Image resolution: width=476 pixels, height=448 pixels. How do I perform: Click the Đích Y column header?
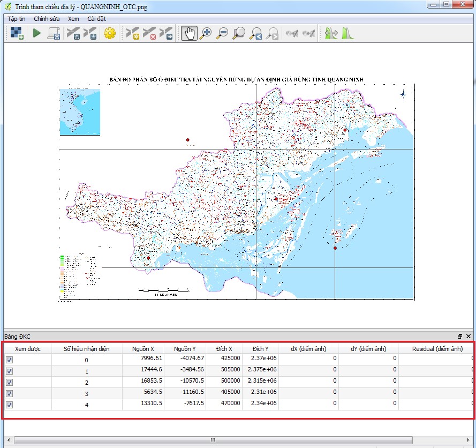(260, 349)
